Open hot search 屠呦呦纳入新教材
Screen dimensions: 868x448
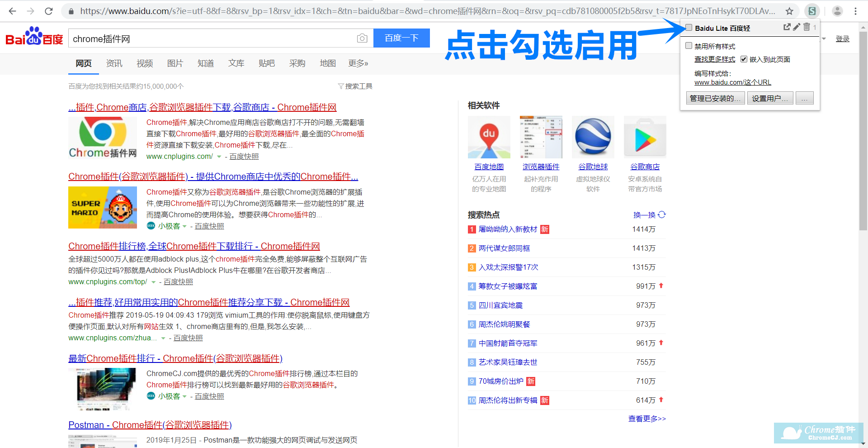click(x=508, y=229)
